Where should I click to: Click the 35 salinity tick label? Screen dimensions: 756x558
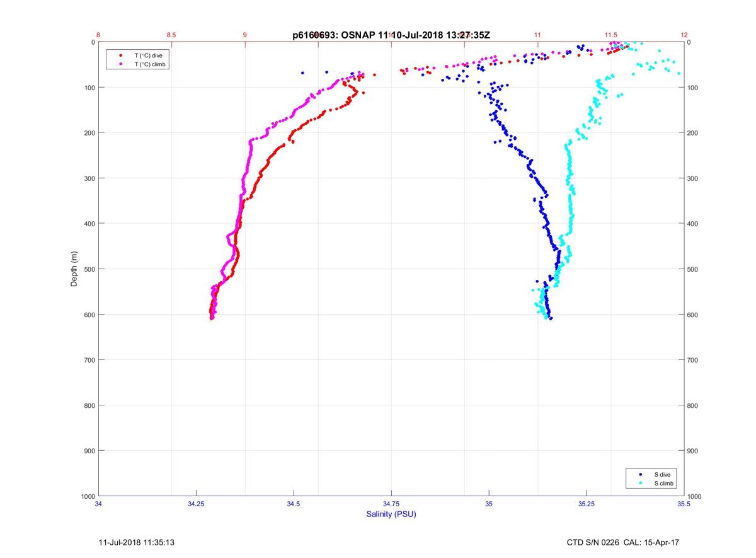click(489, 504)
